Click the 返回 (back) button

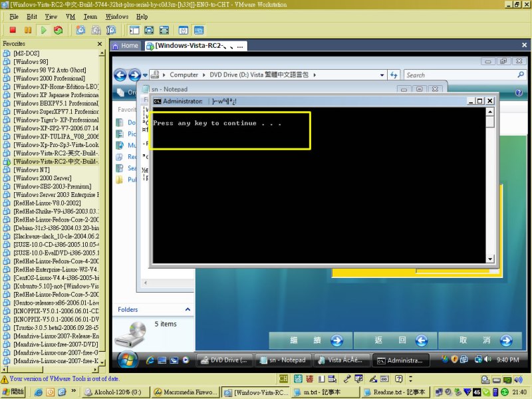coord(395,340)
